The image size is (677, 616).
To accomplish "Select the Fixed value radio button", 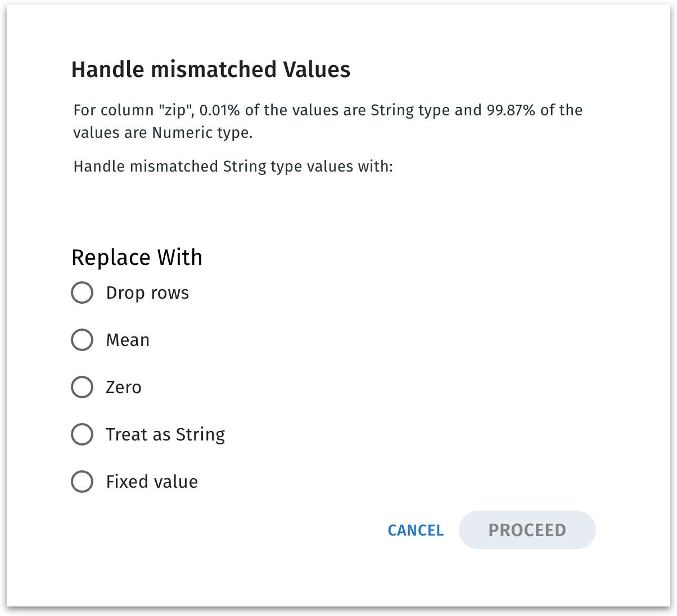I will coord(82,482).
